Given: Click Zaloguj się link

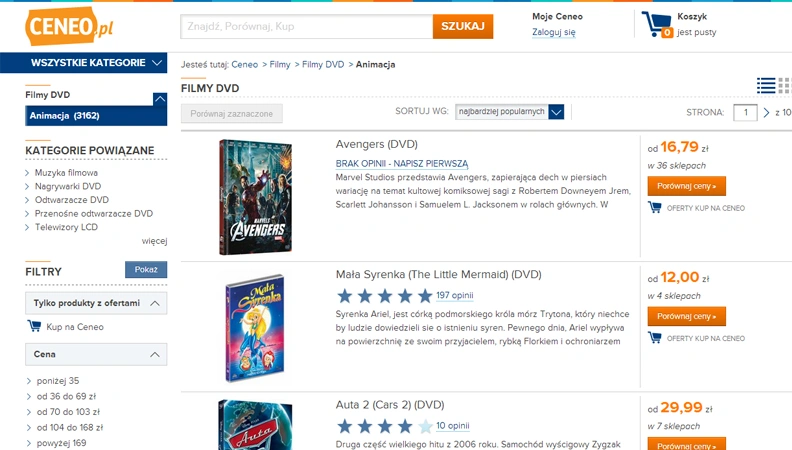Looking at the screenshot, I should (554, 32).
